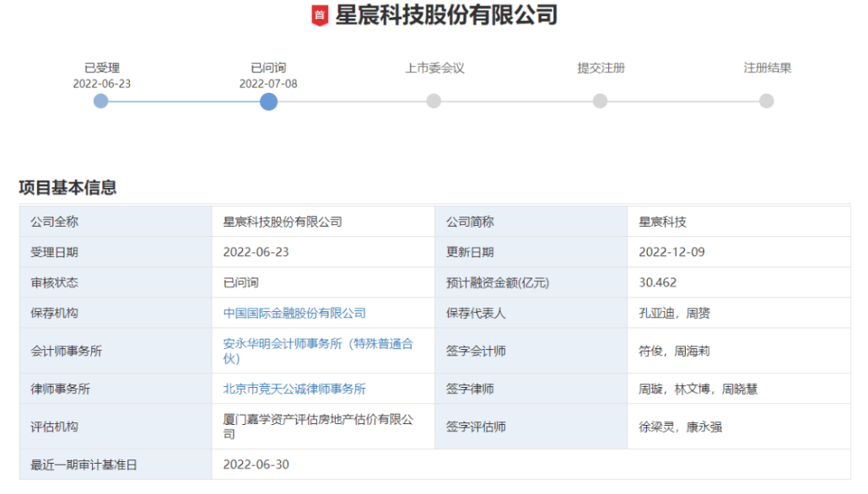
Task: Click the 保荐代表人 label
Action: tap(476, 313)
